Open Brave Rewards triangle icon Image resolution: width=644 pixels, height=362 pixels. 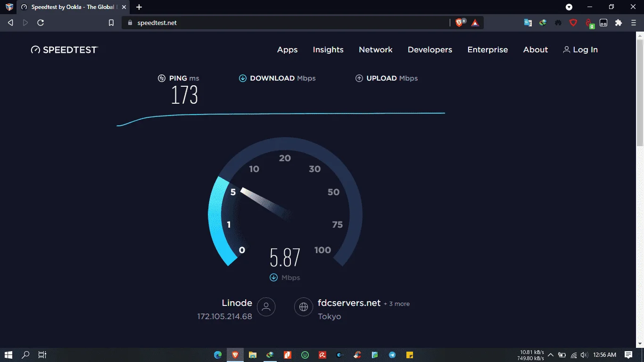click(475, 23)
